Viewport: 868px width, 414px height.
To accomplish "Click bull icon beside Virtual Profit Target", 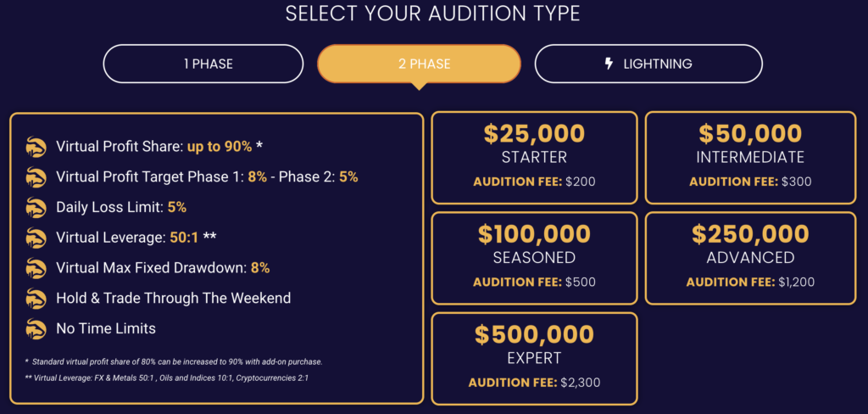I will 36,177.
